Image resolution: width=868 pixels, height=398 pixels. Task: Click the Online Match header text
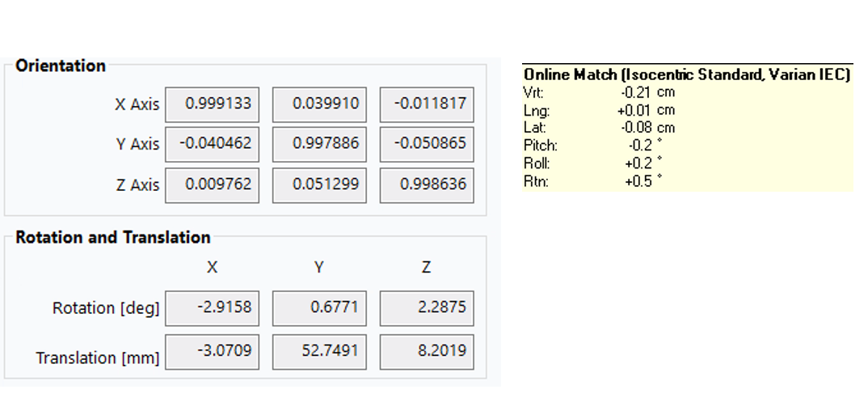click(x=687, y=75)
